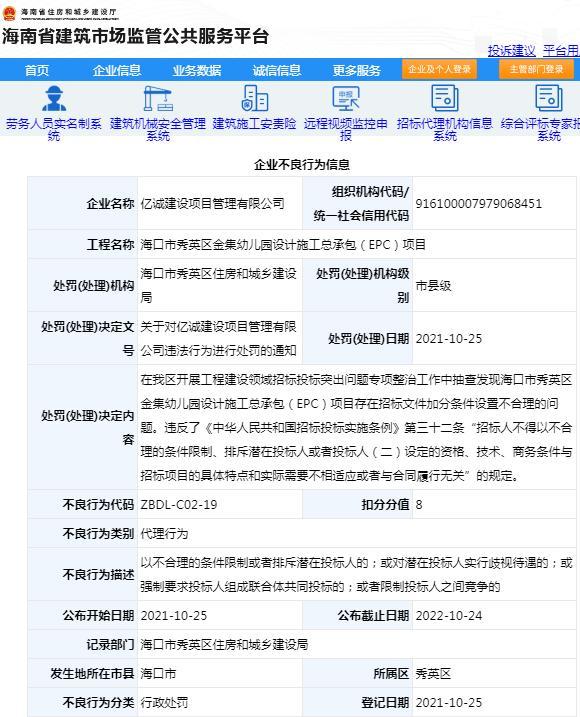Open the 建筑机械安全管理系统 crane icon
The image size is (580, 717).
pos(158,98)
